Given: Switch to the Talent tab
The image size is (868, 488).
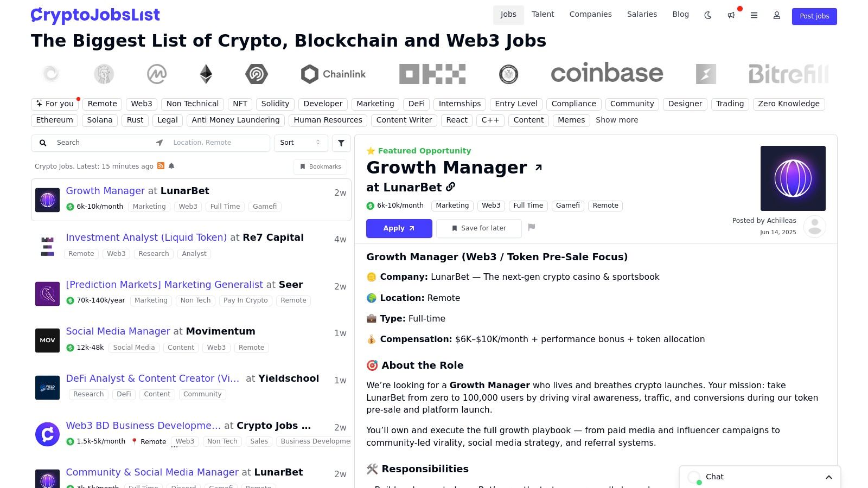Looking at the screenshot, I should [542, 14].
